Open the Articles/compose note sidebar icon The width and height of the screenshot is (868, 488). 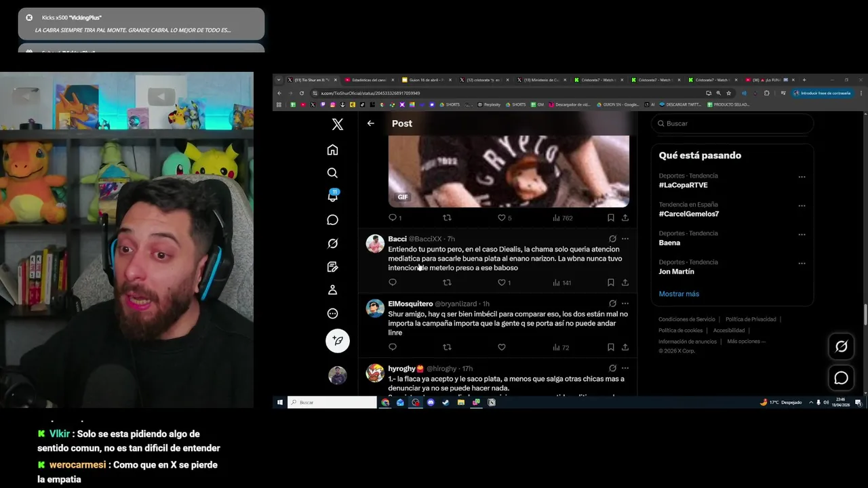[x=332, y=266]
